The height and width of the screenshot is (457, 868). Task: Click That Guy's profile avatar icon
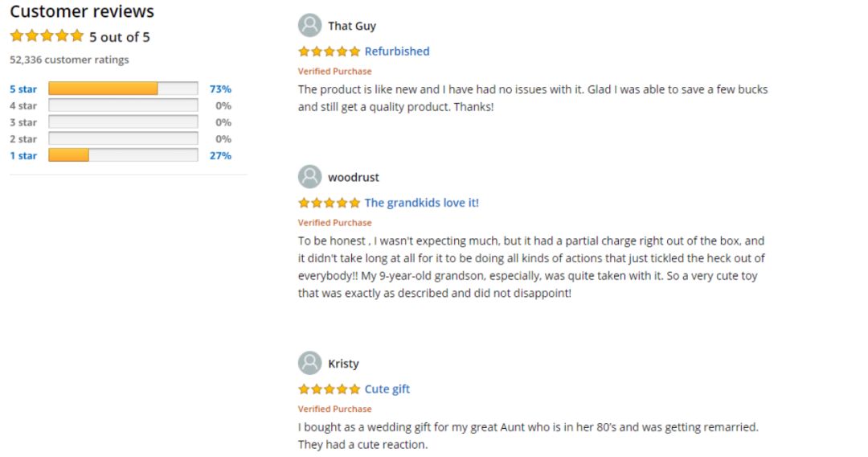(x=309, y=26)
